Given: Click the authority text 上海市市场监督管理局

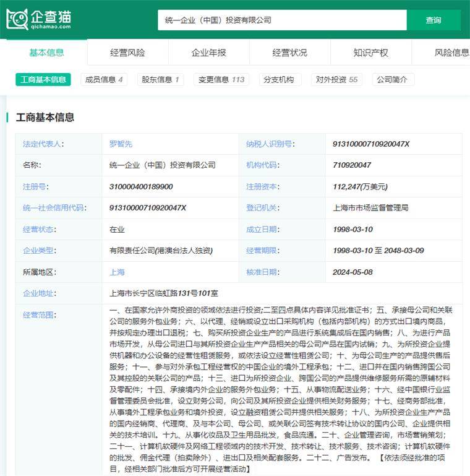Looking at the screenshot, I should 370,207.
